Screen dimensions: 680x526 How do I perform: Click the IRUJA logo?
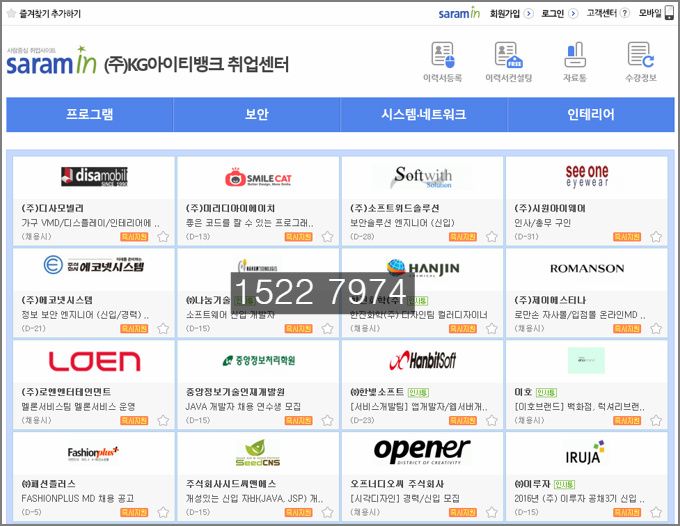pos(585,453)
